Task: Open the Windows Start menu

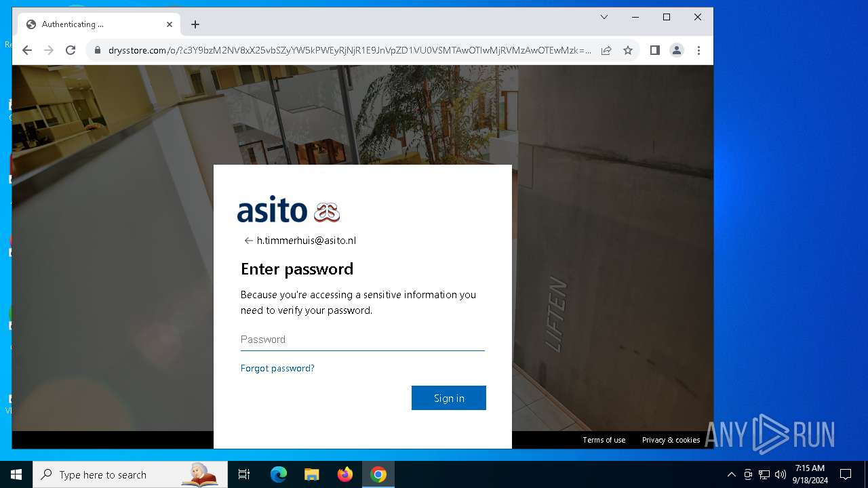Action: 16,474
